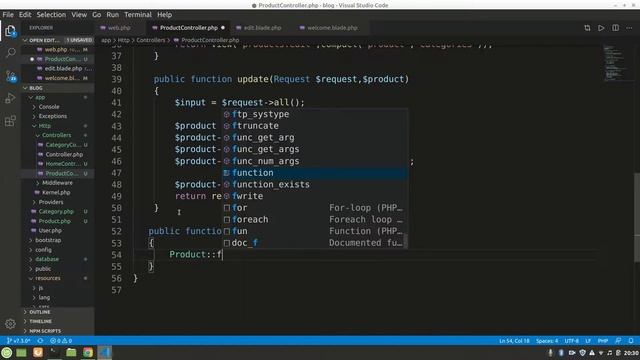Open edit.blade.php in Open Editors list
The width and height of the screenshot is (640, 360).
58,69
